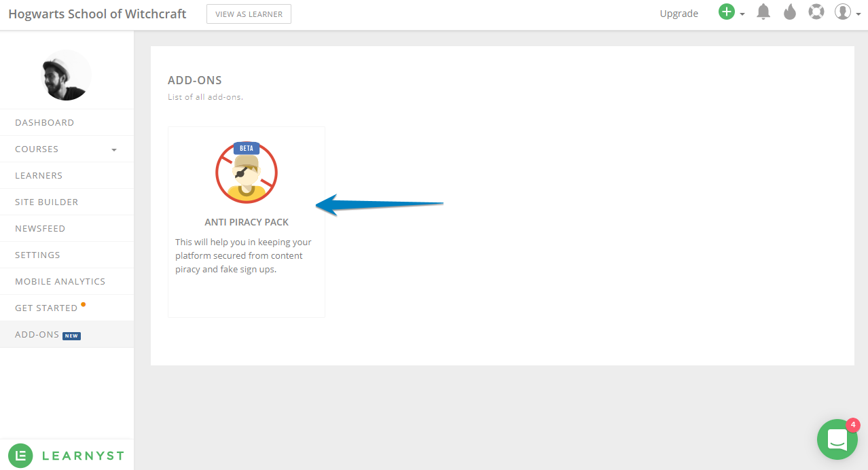Open Learners in the sidebar
868x470 pixels.
(x=67, y=175)
